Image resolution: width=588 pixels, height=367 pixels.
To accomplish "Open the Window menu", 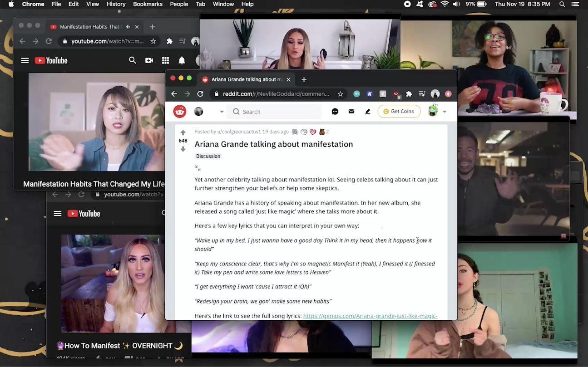I will (x=223, y=4).
